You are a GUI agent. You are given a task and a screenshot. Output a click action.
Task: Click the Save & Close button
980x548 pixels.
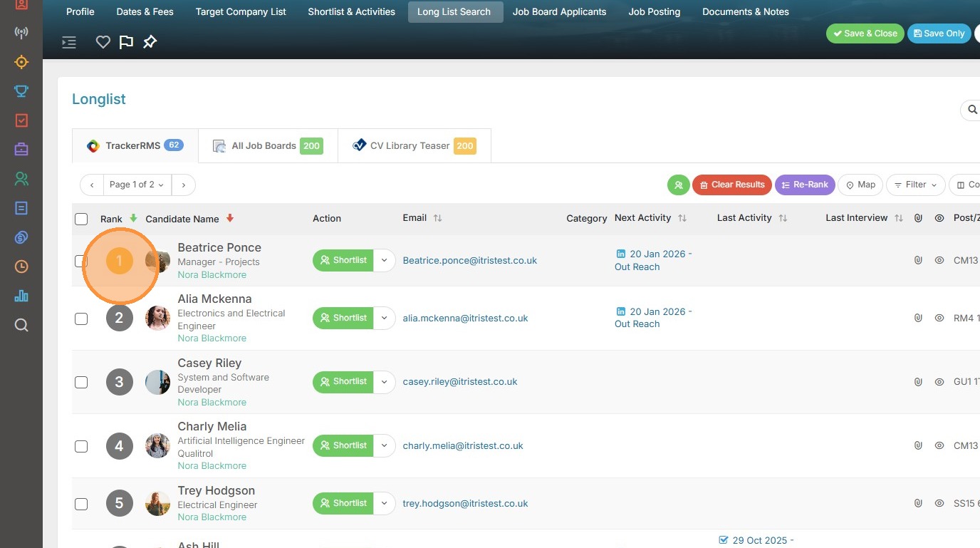[865, 33]
